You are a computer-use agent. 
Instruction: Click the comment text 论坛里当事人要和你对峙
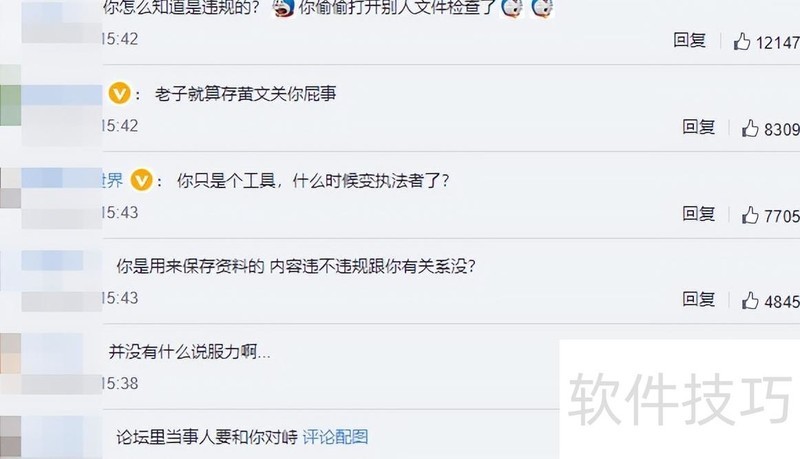coord(207,437)
